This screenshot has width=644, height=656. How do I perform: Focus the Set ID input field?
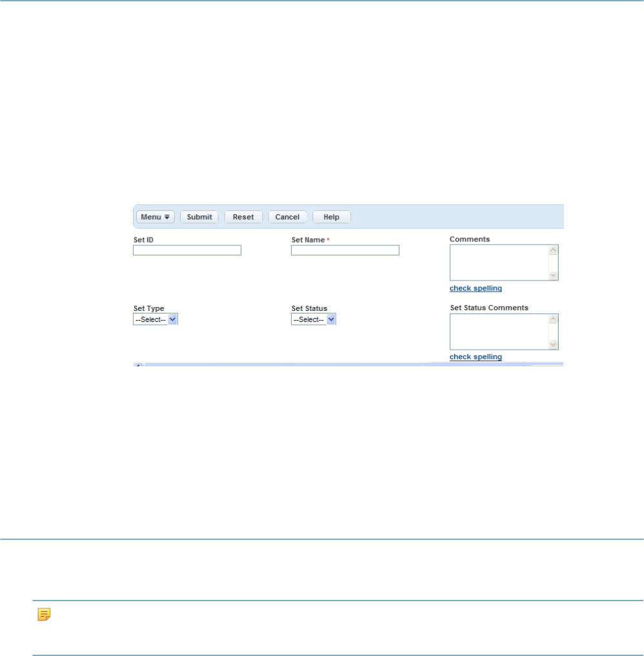(x=187, y=250)
